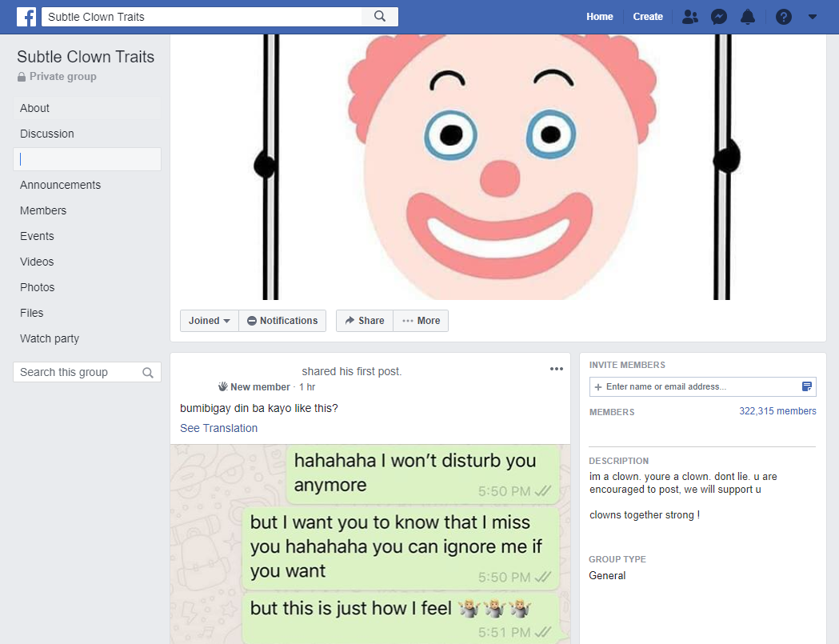View group Members section
The width and height of the screenshot is (839, 644).
click(x=86, y=211)
